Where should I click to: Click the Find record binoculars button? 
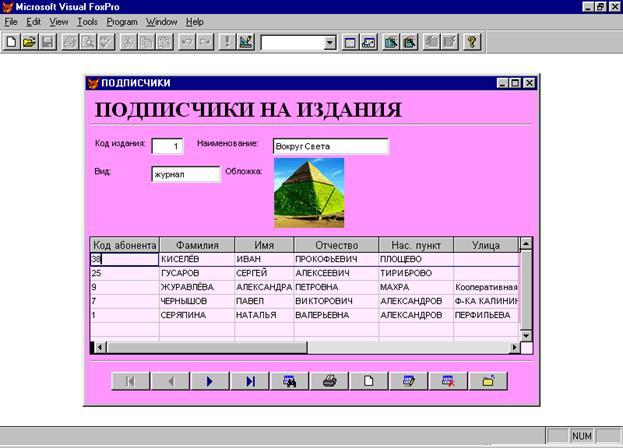289,381
